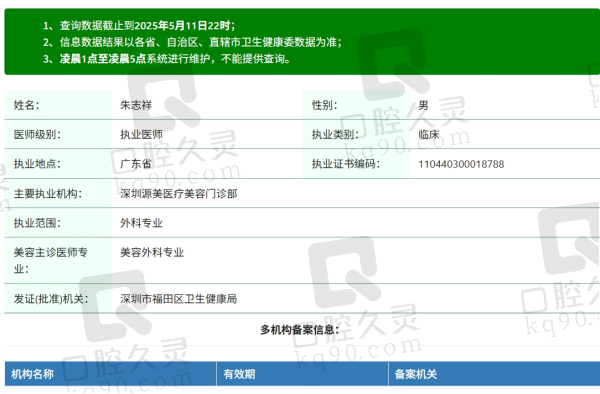600x394 pixels.
Task: Select the value 外科专业
Action: tap(141, 223)
